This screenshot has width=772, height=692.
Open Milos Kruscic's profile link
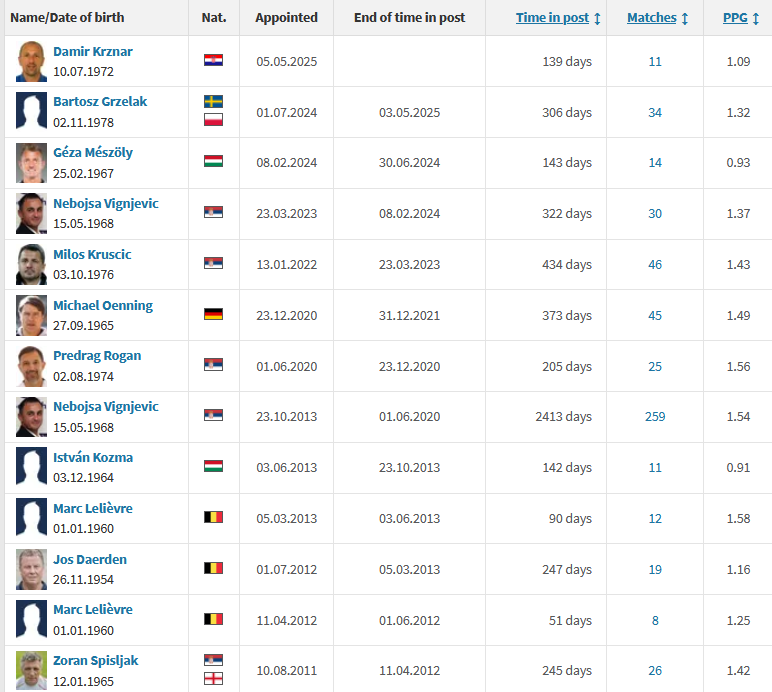coord(92,254)
